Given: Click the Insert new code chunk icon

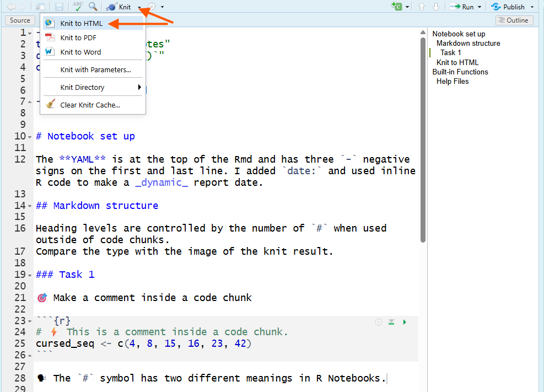Looking at the screenshot, I should 396,6.
